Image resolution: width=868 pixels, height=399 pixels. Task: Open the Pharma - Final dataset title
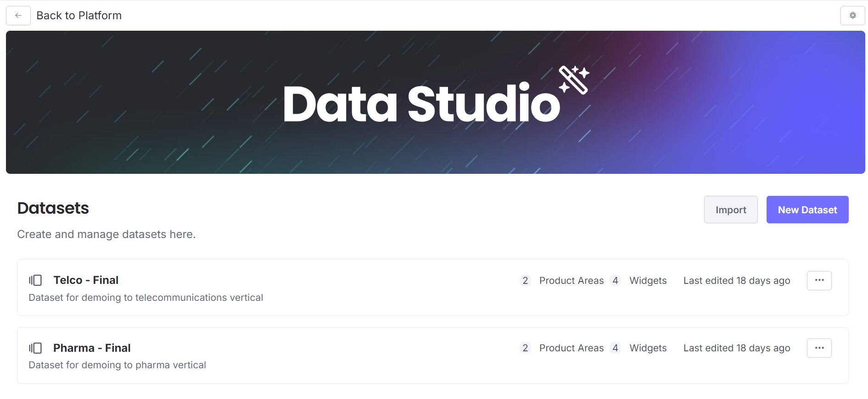tap(92, 348)
